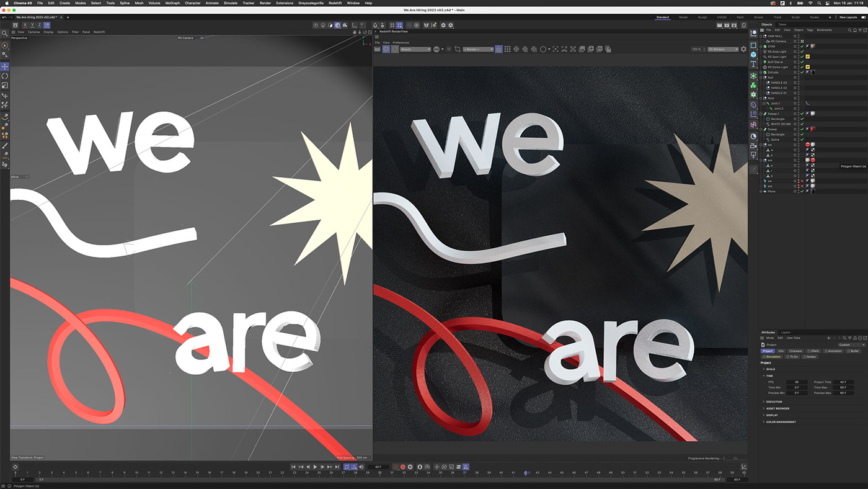This screenshot has width=868, height=489.
Task: Expand the SCALE section in Attributes
Action: point(764,369)
